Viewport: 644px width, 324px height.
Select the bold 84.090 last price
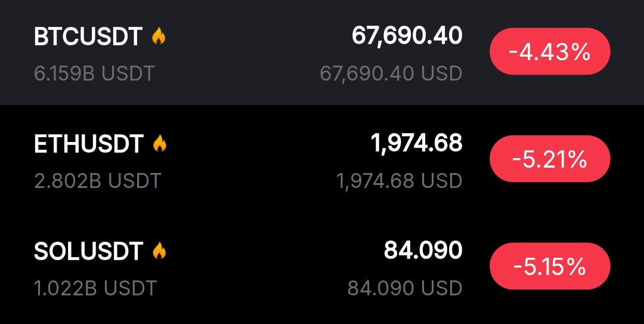click(423, 251)
